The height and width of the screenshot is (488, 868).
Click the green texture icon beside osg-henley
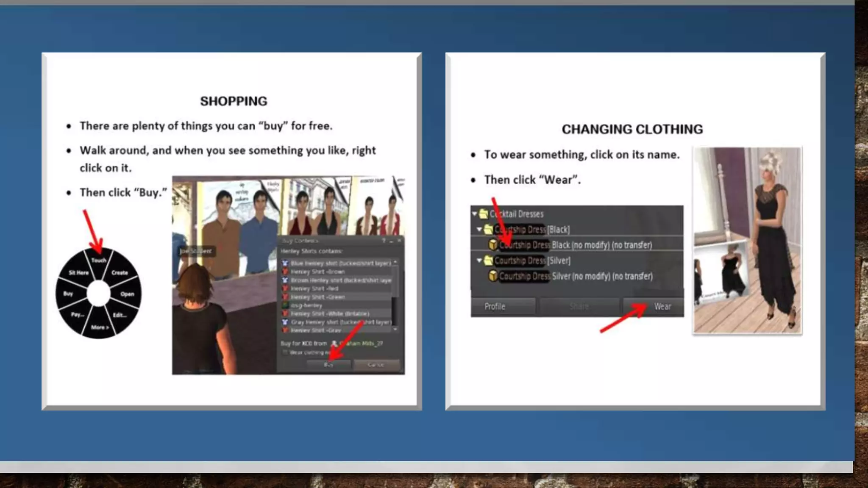click(x=285, y=305)
